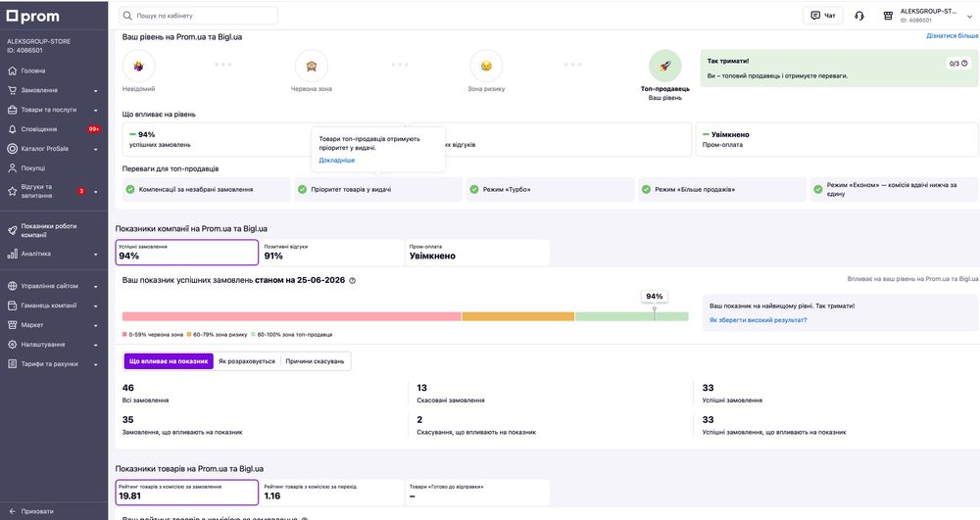Image resolution: width=980 pixels, height=520 pixels.
Task: Select the Позитивні відгуки 91% card
Action: click(x=332, y=253)
